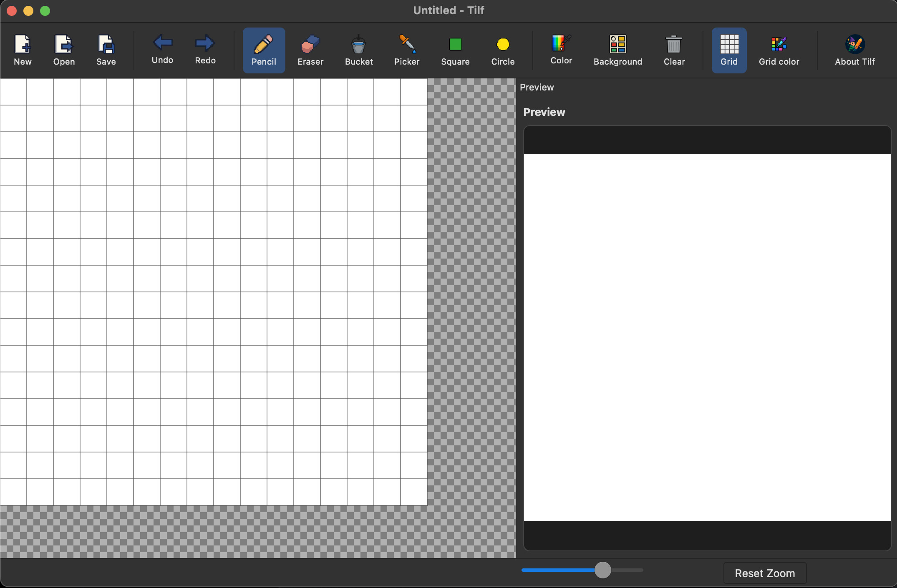Change canvas Background setting
This screenshot has height=588, width=897.
pos(618,50)
